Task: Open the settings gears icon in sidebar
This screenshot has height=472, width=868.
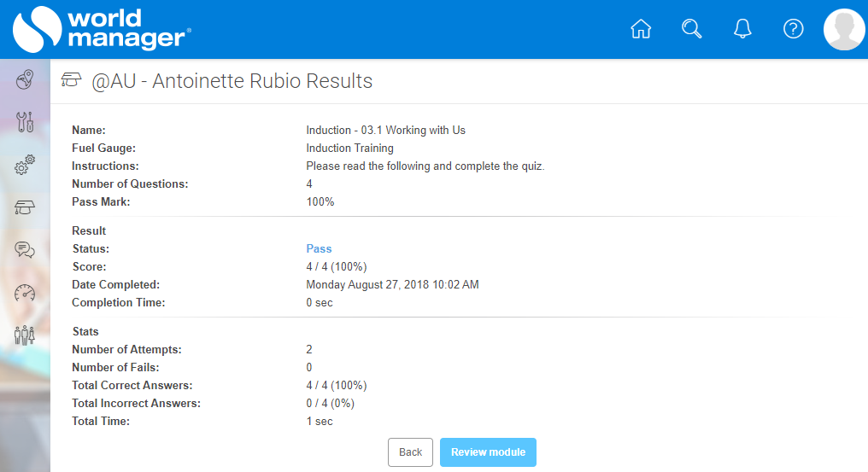Action: coord(25,165)
